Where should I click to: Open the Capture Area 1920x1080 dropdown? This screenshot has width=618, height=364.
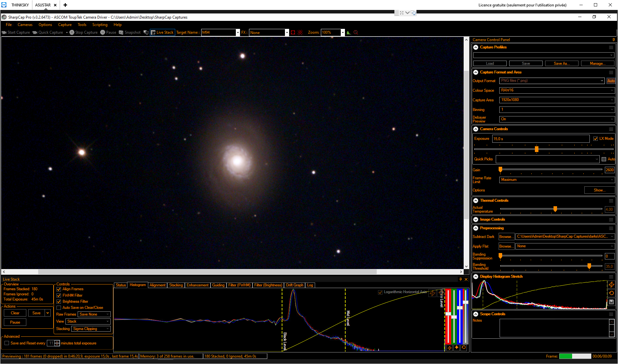(x=557, y=100)
